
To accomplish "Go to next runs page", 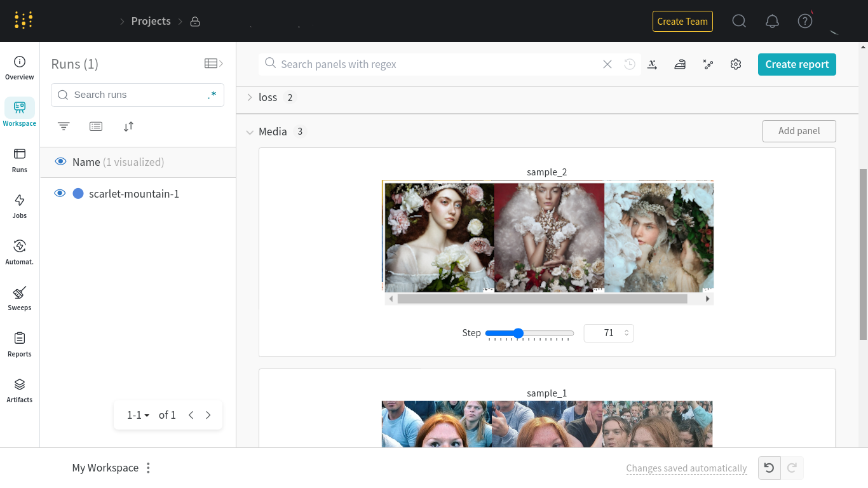I will (208, 415).
